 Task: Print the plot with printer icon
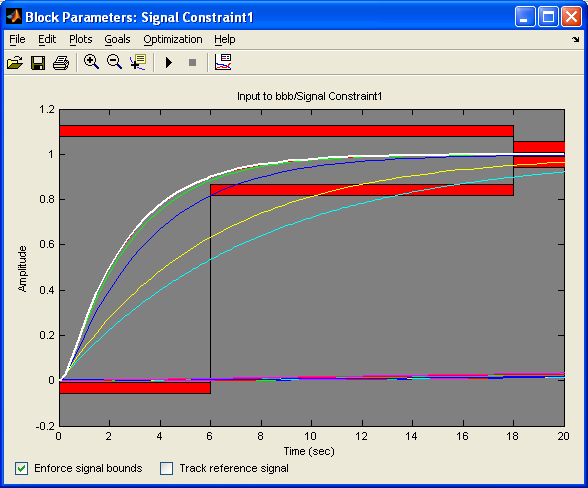tap(61, 63)
